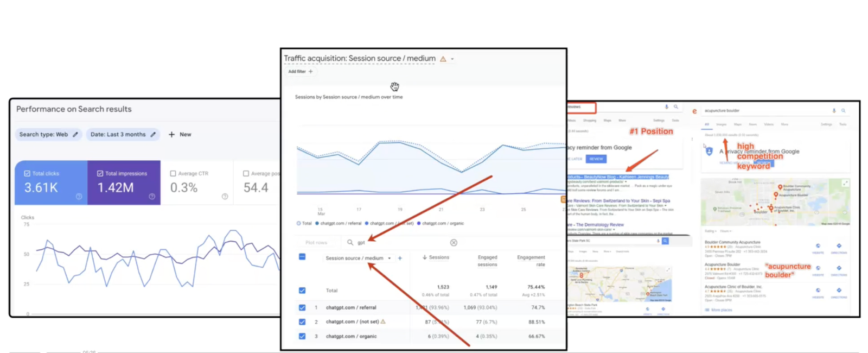Open the dropdown arrow beside report title
868x353 pixels.
[x=452, y=59]
